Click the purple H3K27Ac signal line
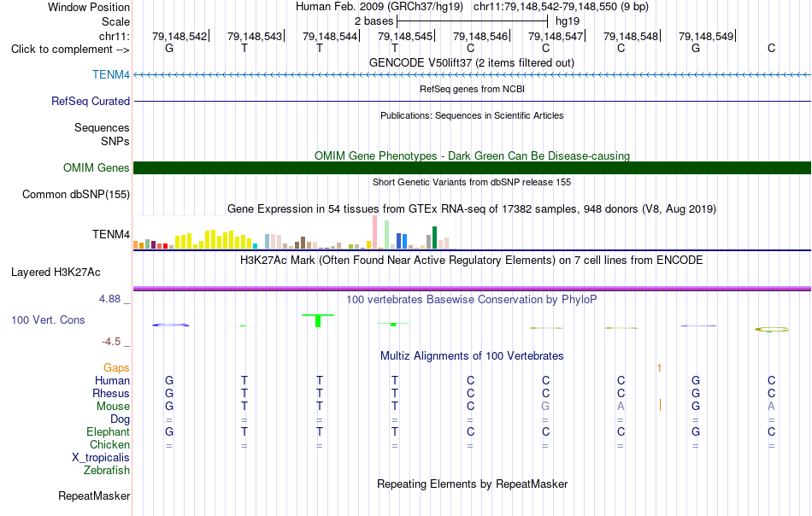The image size is (812, 516). (472, 288)
